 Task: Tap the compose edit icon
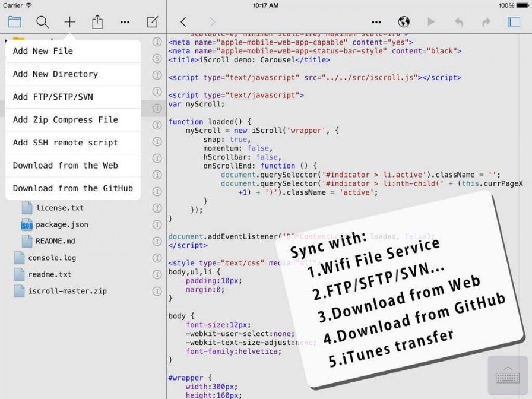point(153,22)
